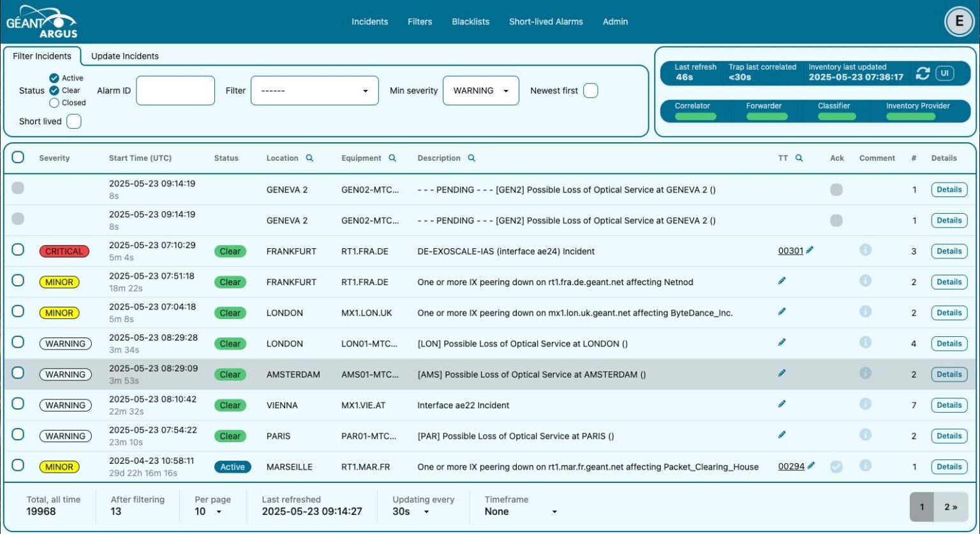Screen dimensions: 980x534
Task: Open ticket 00301 link
Action: pos(789,251)
